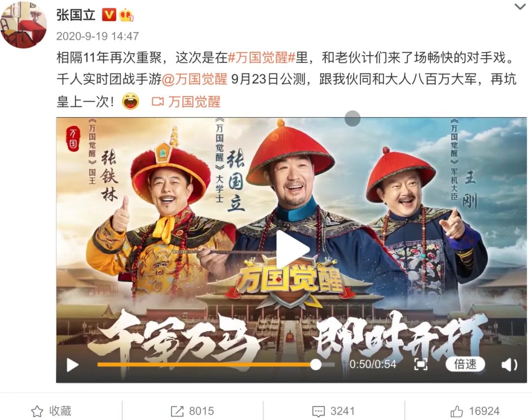Click the small play icon in the control bar
The height and width of the screenshot is (420, 532).
click(x=72, y=365)
